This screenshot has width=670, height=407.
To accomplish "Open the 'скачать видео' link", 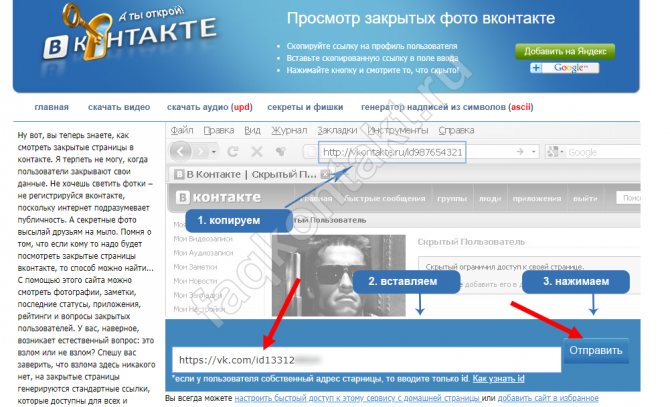I will coord(119,107).
